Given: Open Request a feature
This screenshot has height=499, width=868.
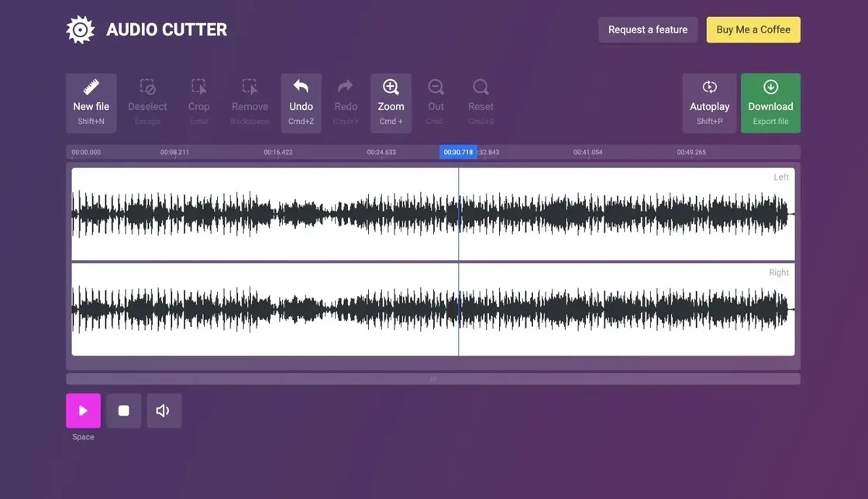Looking at the screenshot, I should (x=648, y=30).
